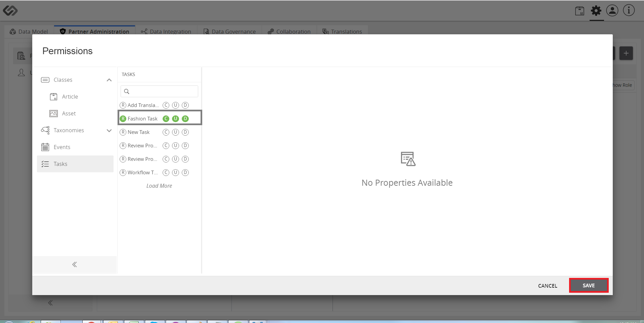The height and width of the screenshot is (323, 644).
Task: Disable Delete permission for Fashion Task
Action: pyautogui.click(x=185, y=119)
